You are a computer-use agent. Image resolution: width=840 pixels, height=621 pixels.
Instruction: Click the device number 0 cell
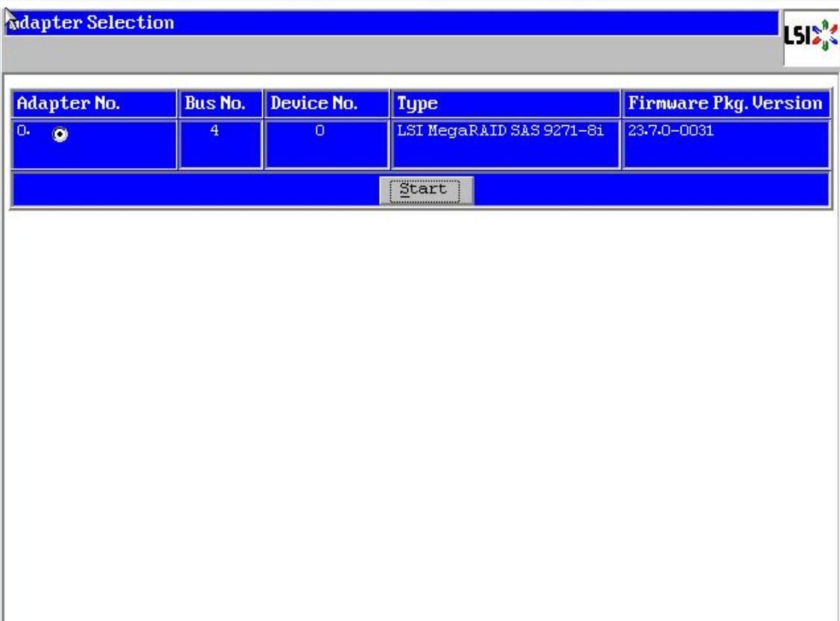pos(327,144)
